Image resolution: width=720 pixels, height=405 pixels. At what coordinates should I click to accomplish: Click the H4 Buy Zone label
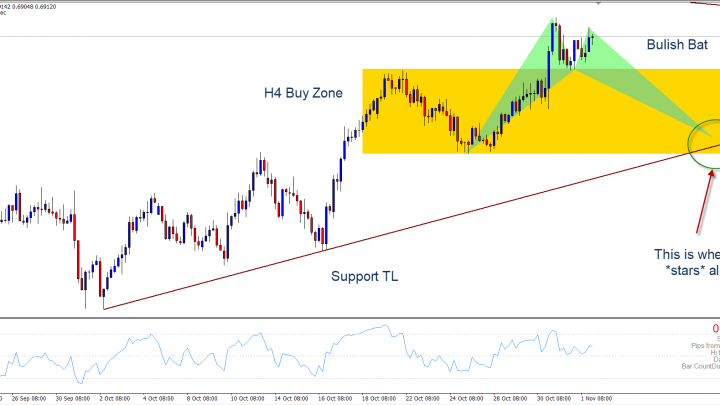coord(303,93)
